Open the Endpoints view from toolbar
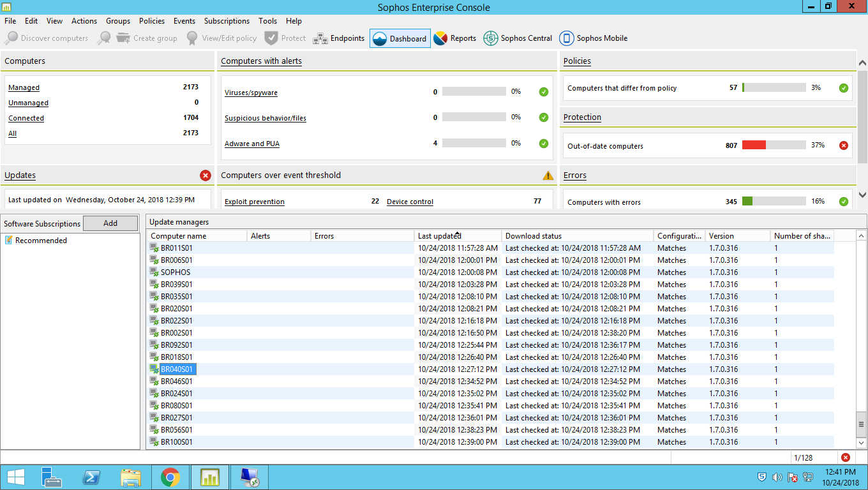Image resolution: width=868 pixels, height=490 pixels. (339, 38)
